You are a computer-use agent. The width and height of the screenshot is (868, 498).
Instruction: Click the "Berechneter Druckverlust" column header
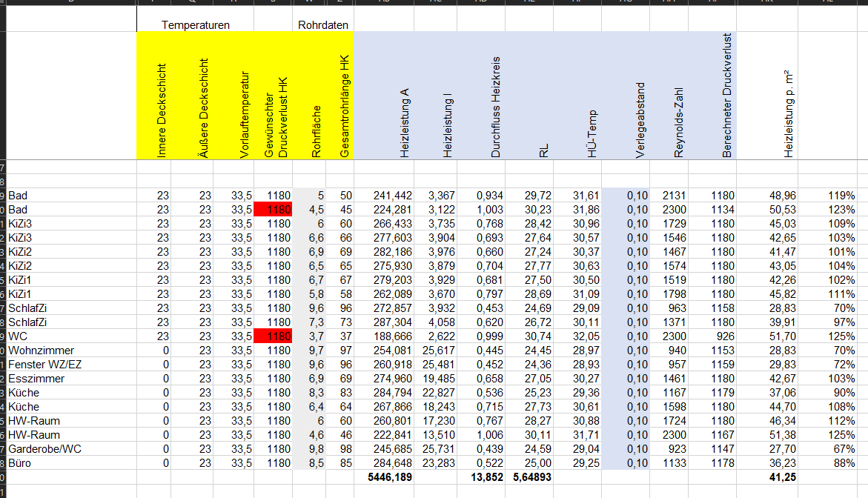[713, 96]
